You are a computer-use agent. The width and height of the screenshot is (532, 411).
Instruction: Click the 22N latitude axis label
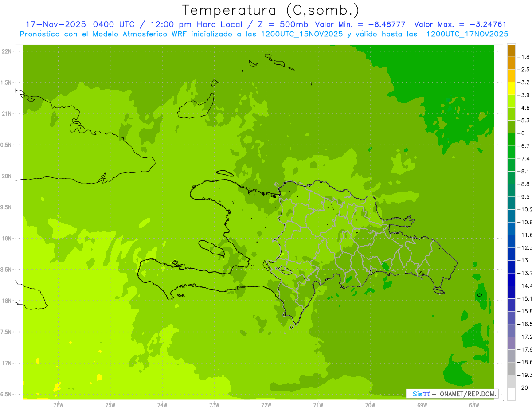(x=7, y=51)
